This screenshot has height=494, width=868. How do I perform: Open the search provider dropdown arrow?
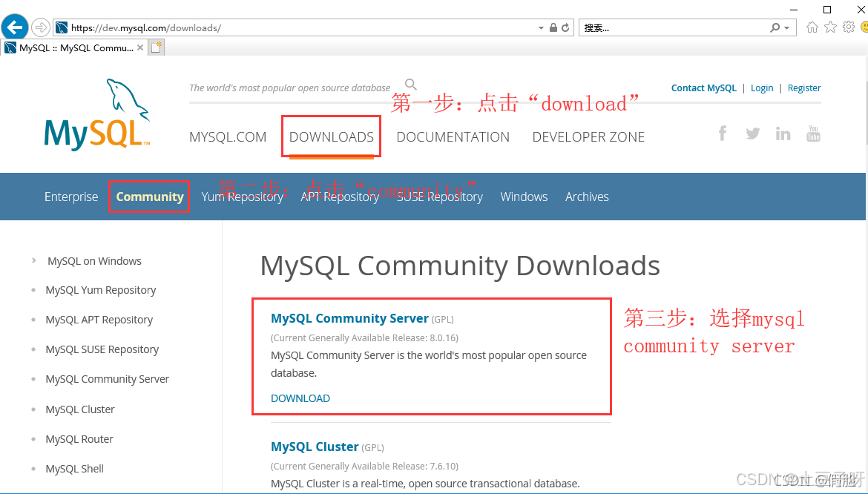[786, 27]
